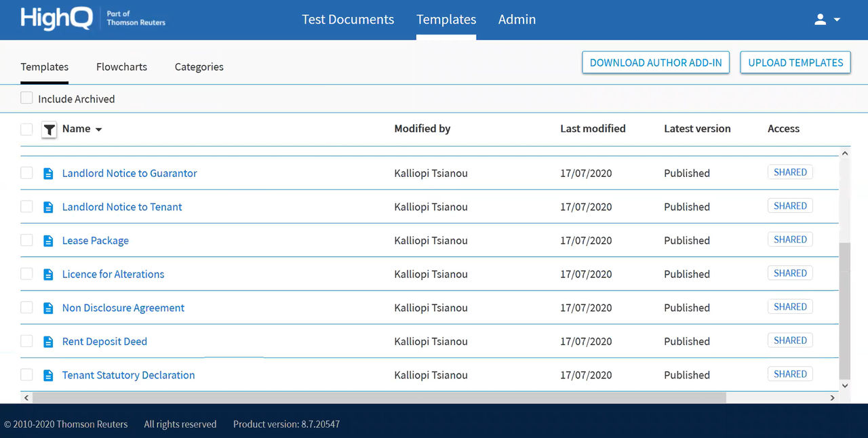Tick the Non Disclosure Agreement checkbox
Screen dimensions: 868x438
26,307
